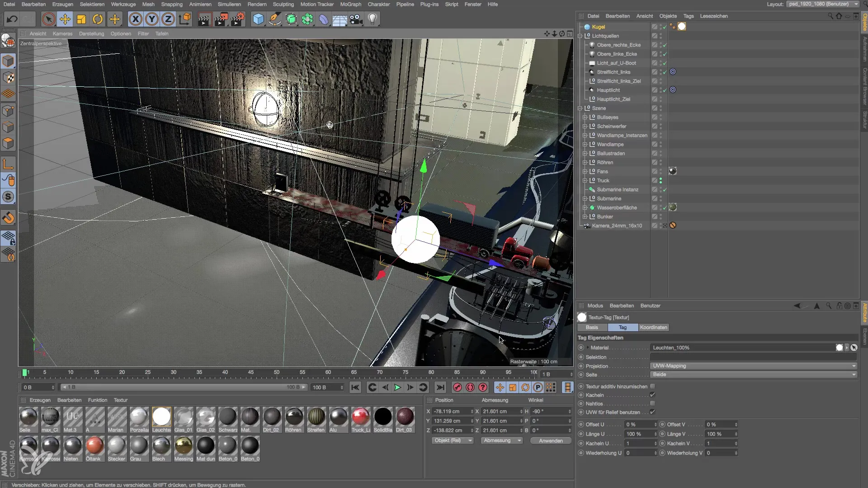Select polygons mode cube icon

8,144
